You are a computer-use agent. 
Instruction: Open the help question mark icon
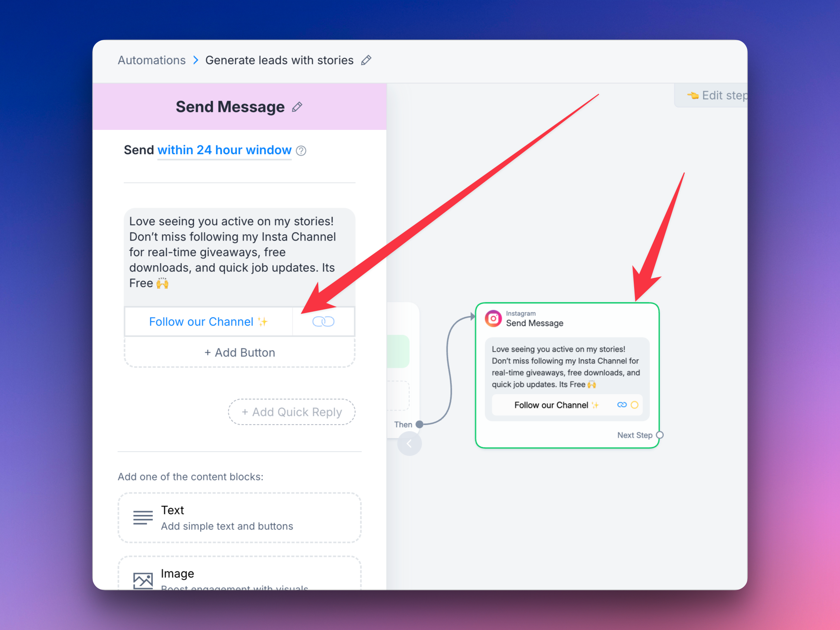tap(301, 151)
